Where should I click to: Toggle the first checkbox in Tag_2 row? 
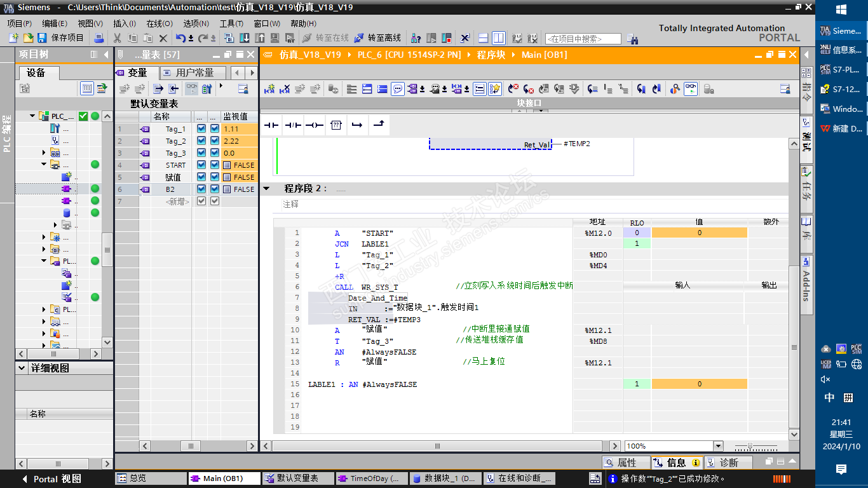(201, 141)
